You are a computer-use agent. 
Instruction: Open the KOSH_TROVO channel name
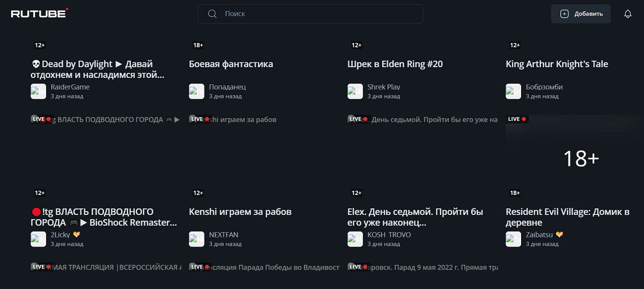tap(389, 235)
